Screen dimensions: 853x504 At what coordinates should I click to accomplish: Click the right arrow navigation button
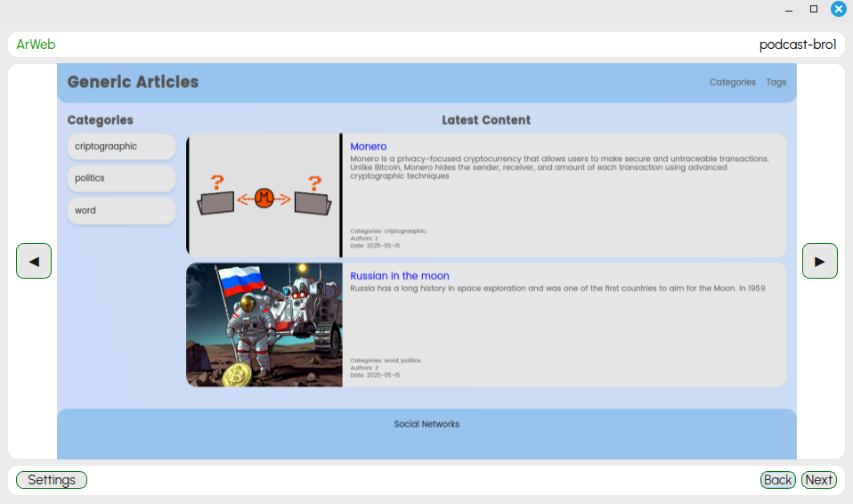(x=820, y=261)
